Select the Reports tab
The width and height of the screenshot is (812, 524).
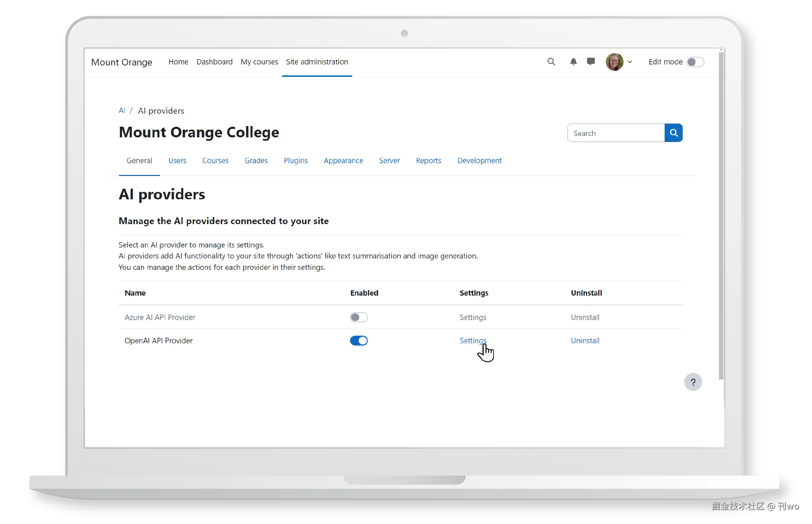(429, 160)
